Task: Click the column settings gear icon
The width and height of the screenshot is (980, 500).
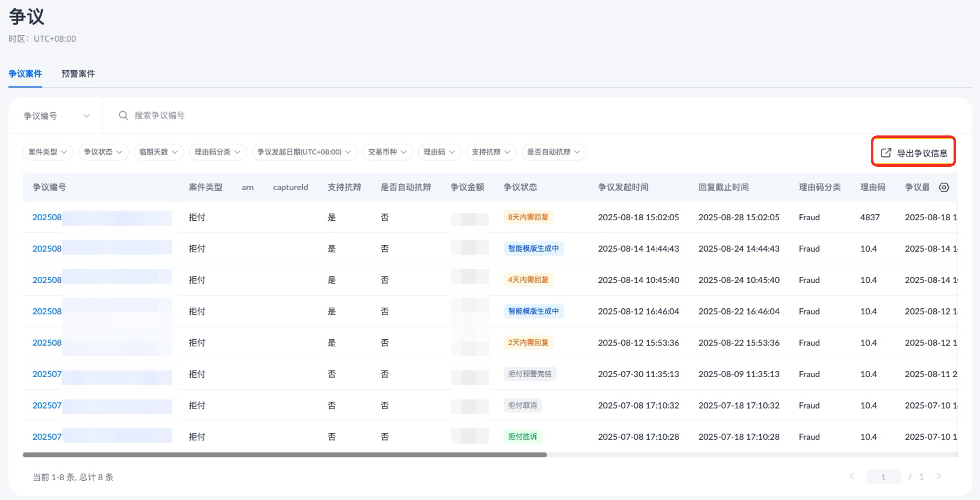Action: click(944, 187)
